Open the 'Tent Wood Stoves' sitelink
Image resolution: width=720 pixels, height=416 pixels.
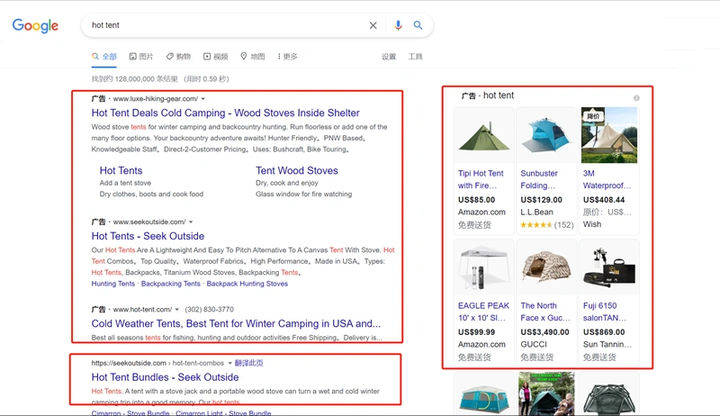point(297,171)
